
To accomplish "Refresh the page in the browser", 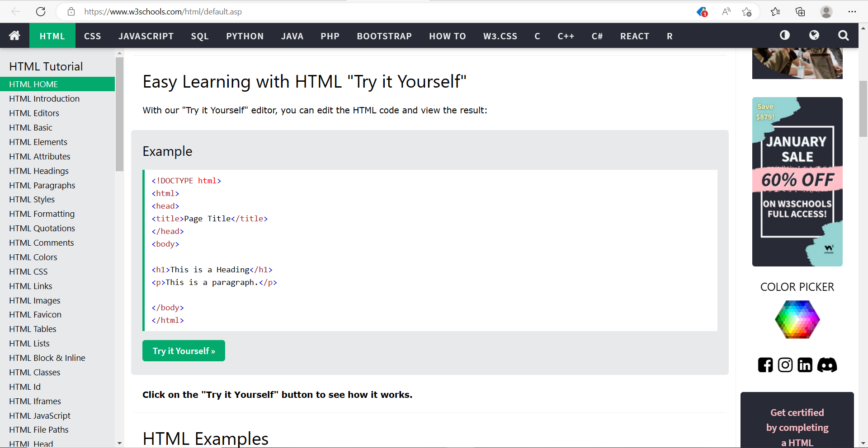I will coord(41,12).
